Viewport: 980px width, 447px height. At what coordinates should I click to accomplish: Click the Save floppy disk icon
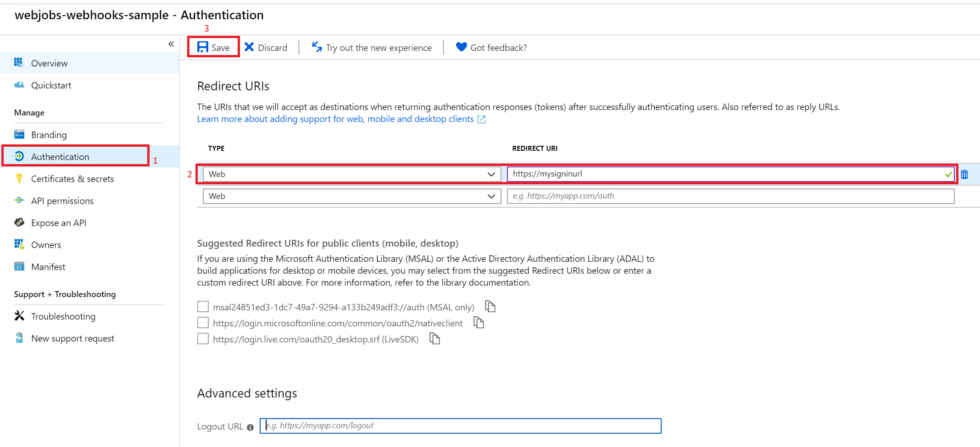pos(203,47)
